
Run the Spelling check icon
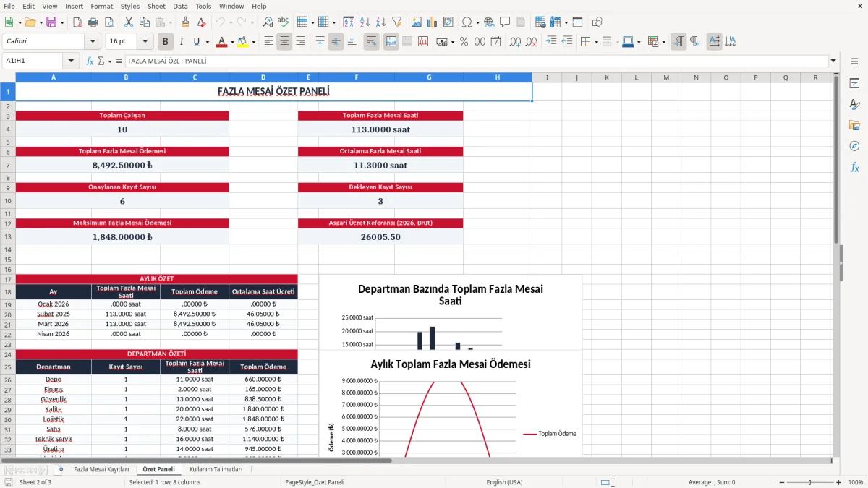[x=284, y=22]
